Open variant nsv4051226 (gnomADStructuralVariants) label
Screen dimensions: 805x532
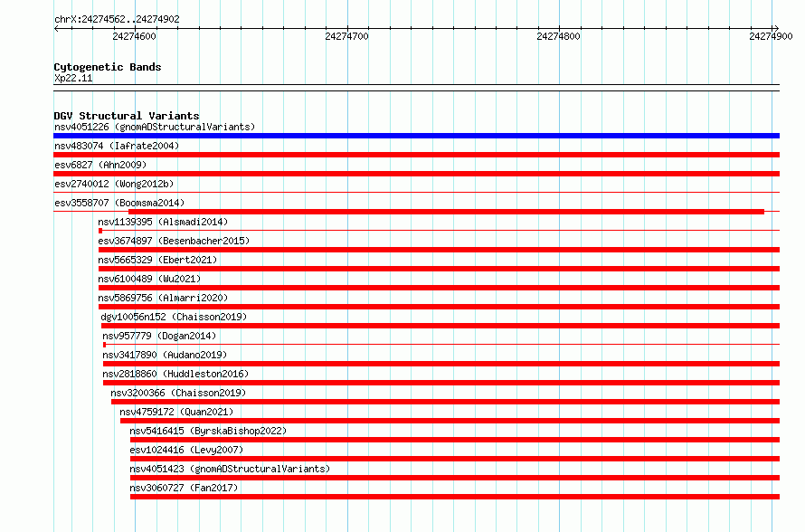155,127
